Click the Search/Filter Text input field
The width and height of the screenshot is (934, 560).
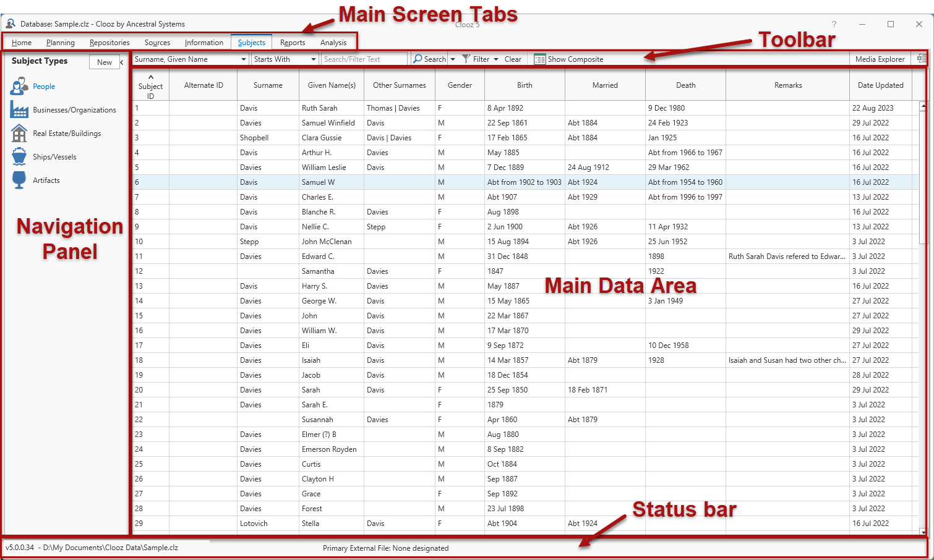tap(364, 59)
